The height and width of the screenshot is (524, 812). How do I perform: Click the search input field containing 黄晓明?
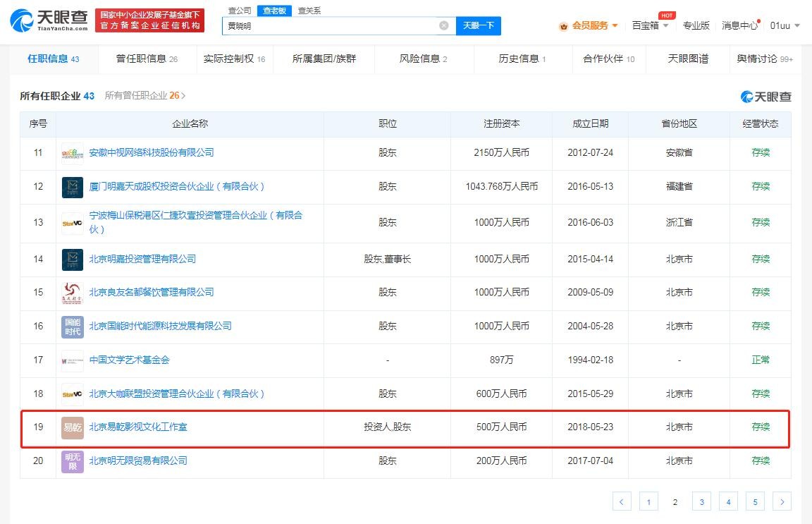click(331, 25)
